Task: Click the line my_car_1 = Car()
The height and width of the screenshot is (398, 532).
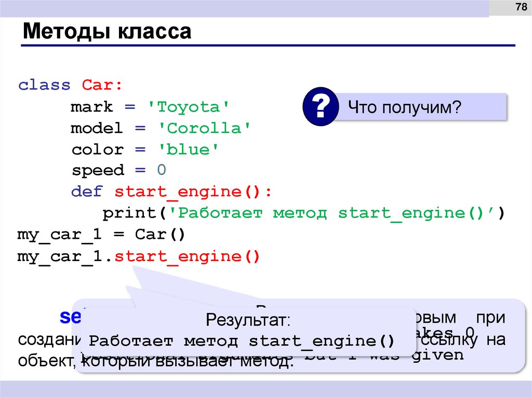Action: pos(101,235)
